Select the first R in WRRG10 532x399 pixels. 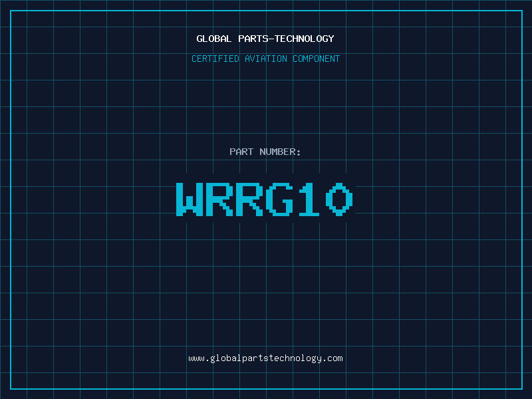[220, 199]
